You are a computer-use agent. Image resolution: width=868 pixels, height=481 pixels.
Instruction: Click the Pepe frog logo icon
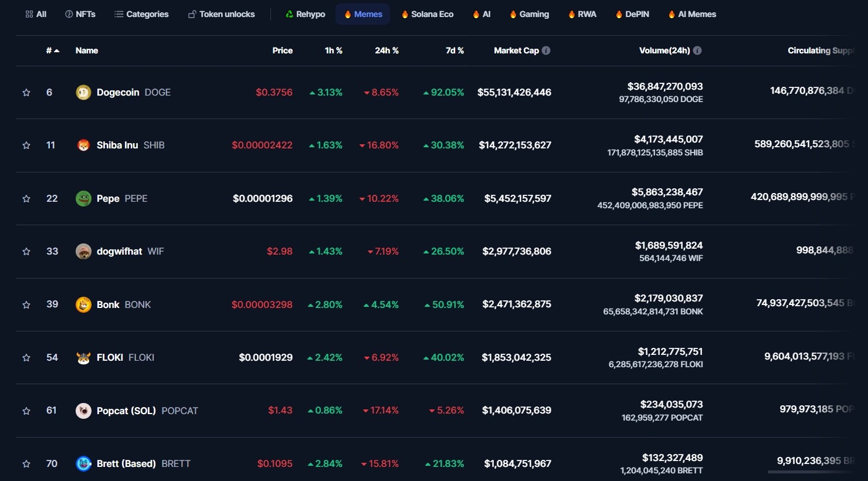click(x=83, y=199)
